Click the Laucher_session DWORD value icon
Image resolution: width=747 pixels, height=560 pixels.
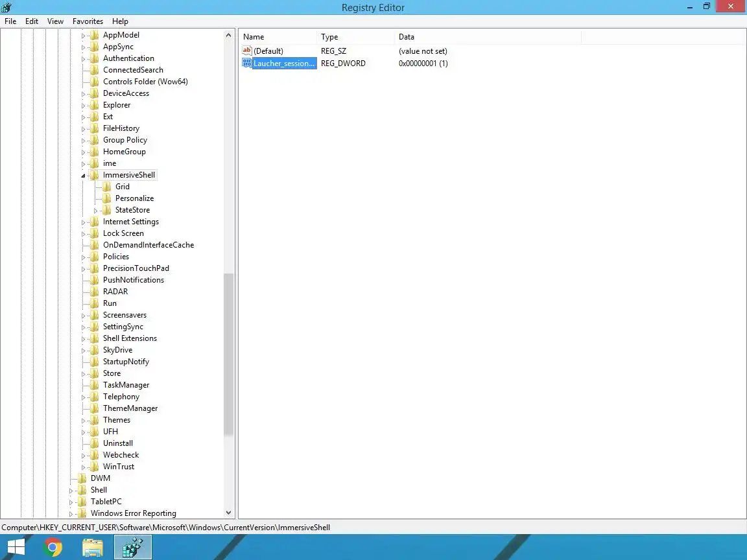(247, 63)
